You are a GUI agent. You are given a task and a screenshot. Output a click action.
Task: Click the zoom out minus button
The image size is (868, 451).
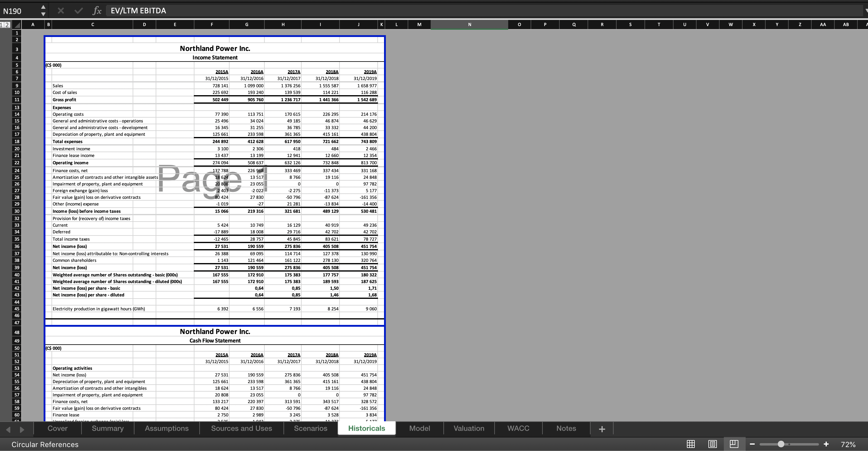pyautogui.click(x=752, y=444)
